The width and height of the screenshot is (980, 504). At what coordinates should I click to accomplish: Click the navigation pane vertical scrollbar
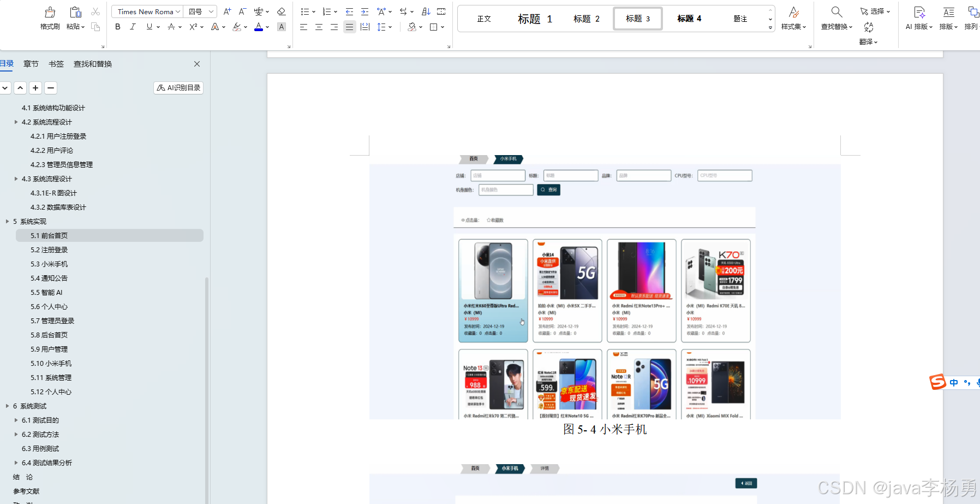coord(207,390)
